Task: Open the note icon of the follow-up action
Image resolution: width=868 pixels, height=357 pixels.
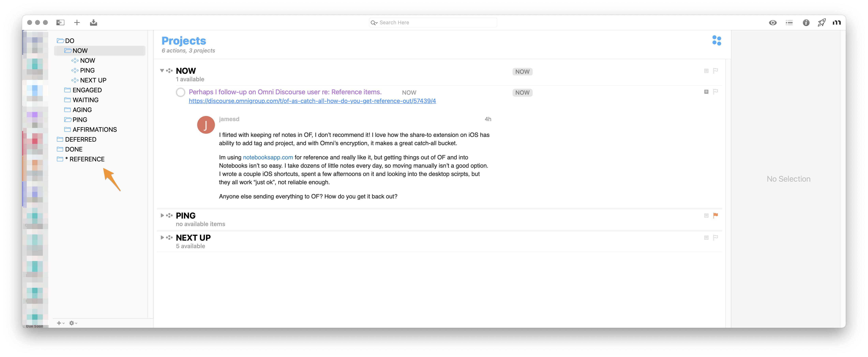Action: click(x=706, y=92)
